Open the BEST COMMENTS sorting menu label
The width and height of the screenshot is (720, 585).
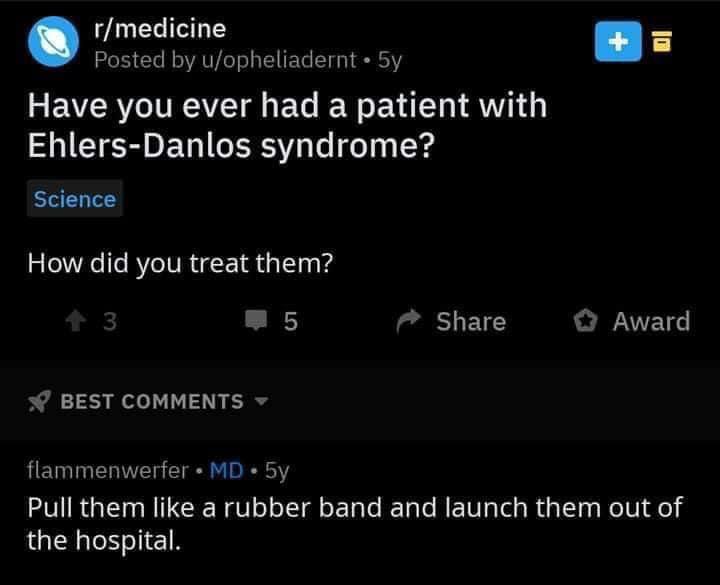(152, 401)
